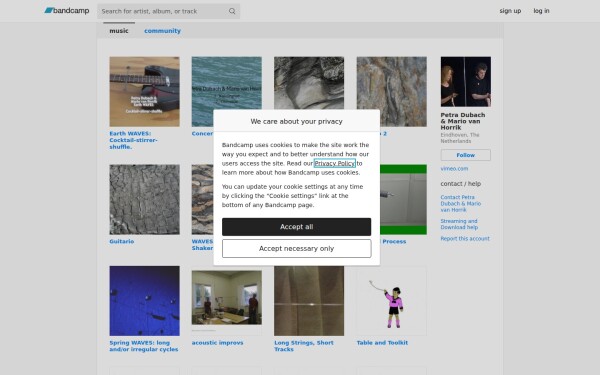Open the Privacy Policy link
This screenshot has width=600, height=375.
(x=334, y=163)
